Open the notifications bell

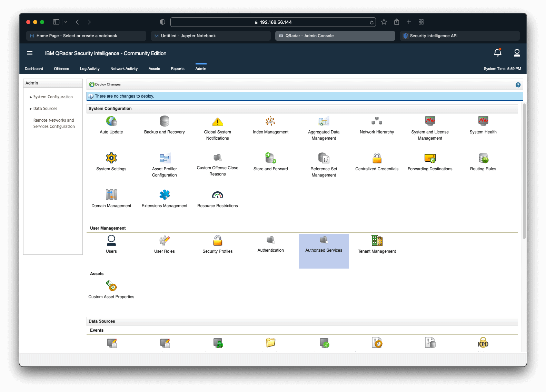497,53
